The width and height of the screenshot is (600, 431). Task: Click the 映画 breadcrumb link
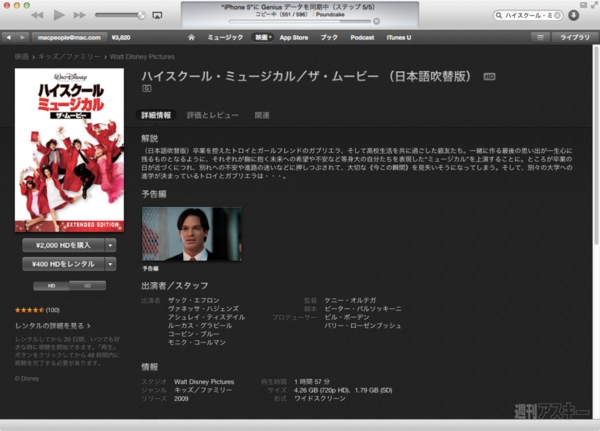22,57
